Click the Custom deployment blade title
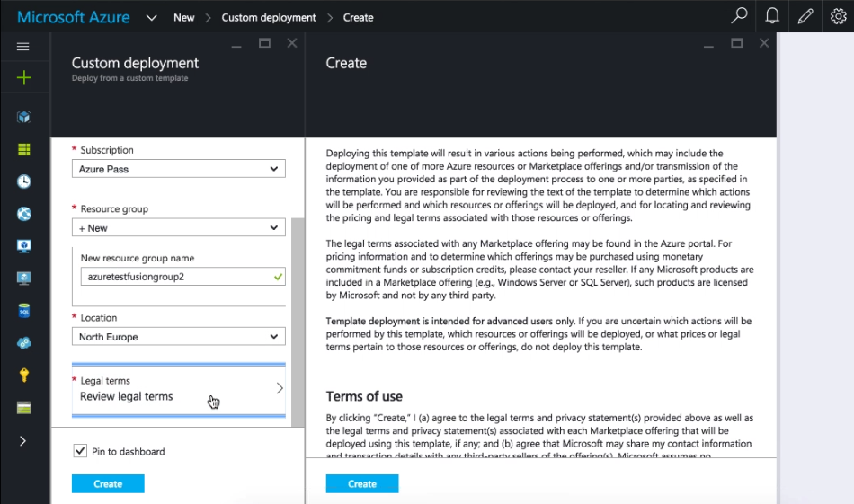Viewport: 854px width, 504px height. 135,63
